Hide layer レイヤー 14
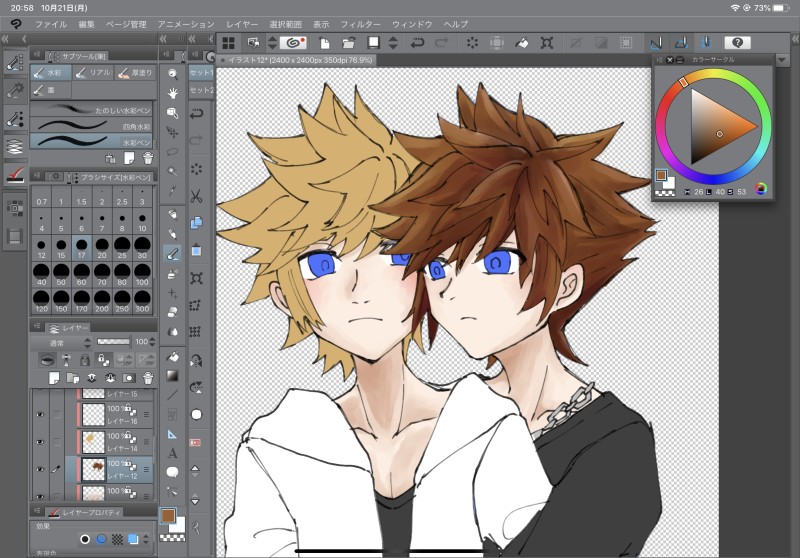The height and width of the screenshot is (558, 800). [40, 442]
